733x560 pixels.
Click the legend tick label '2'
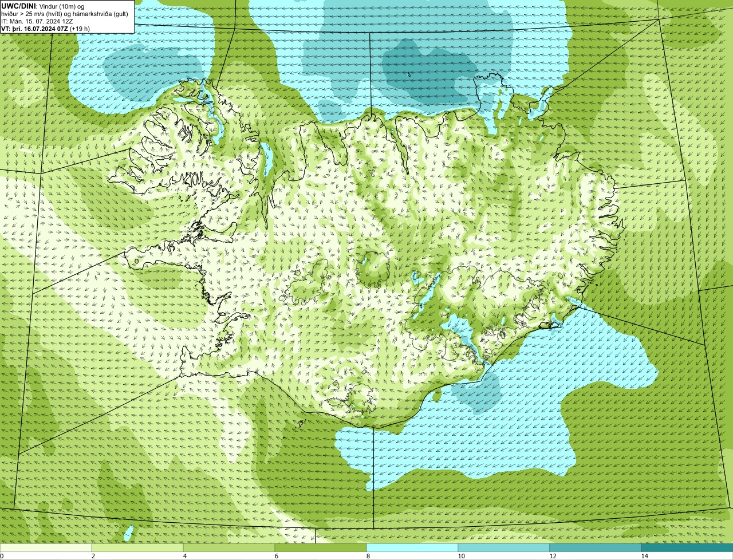(93, 556)
